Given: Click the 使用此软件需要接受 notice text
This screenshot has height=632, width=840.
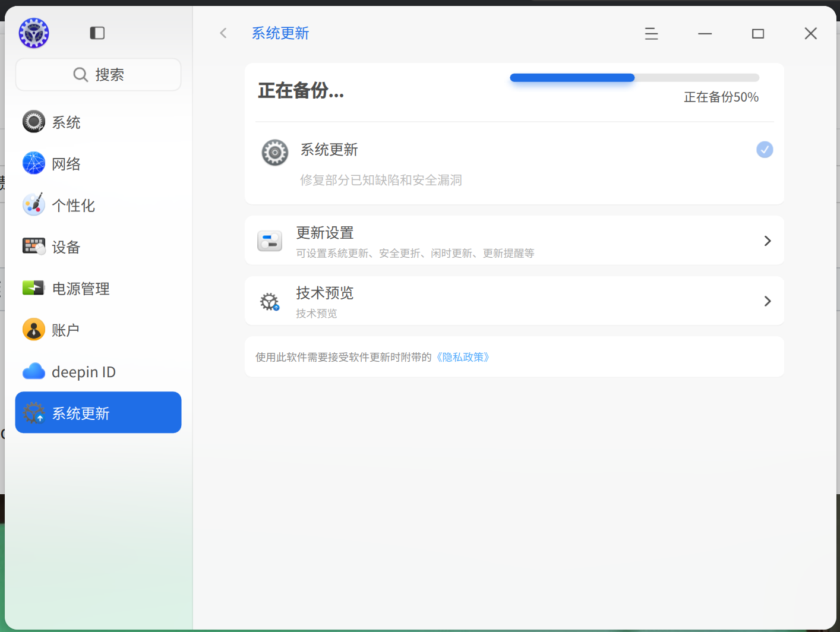Looking at the screenshot, I should click(343, 357).
